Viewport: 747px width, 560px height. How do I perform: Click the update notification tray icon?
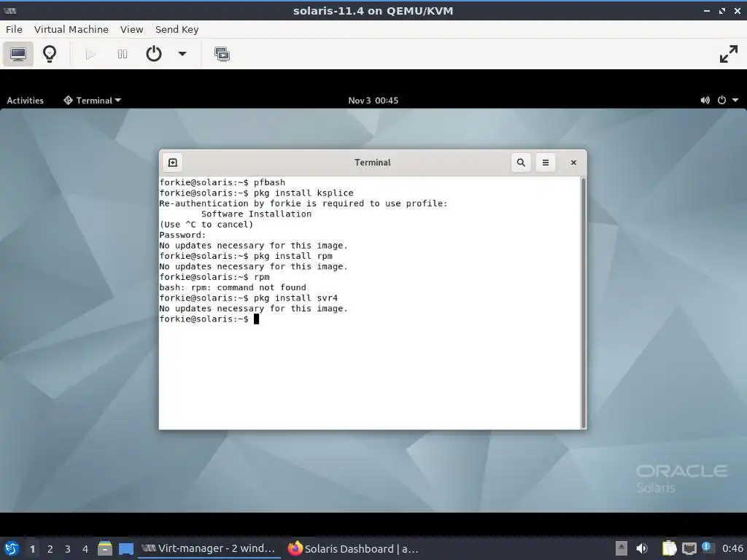tap(708, 548)
